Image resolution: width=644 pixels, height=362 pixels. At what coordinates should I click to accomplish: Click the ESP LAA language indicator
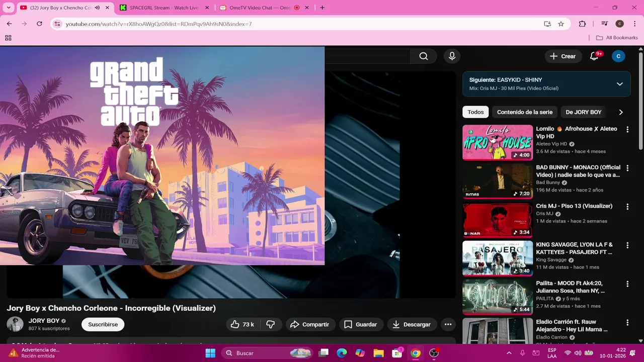pyautogui.click(x=552, y=353)
